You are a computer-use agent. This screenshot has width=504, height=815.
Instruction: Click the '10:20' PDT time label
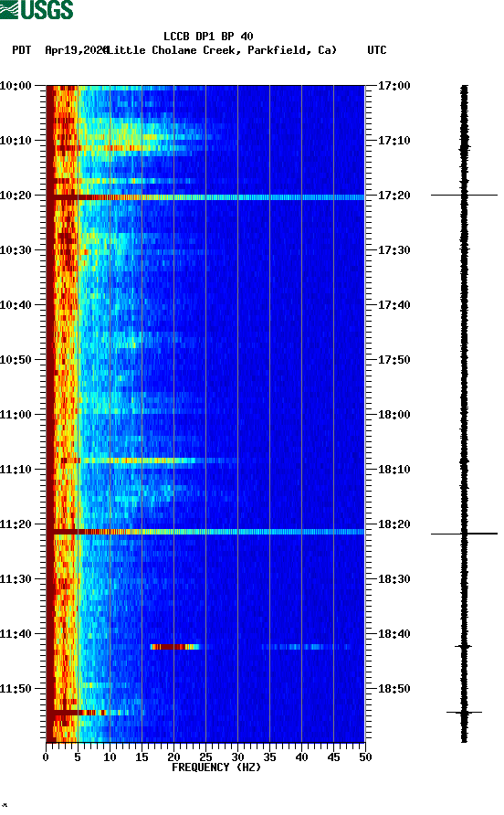tap(16, 196)
